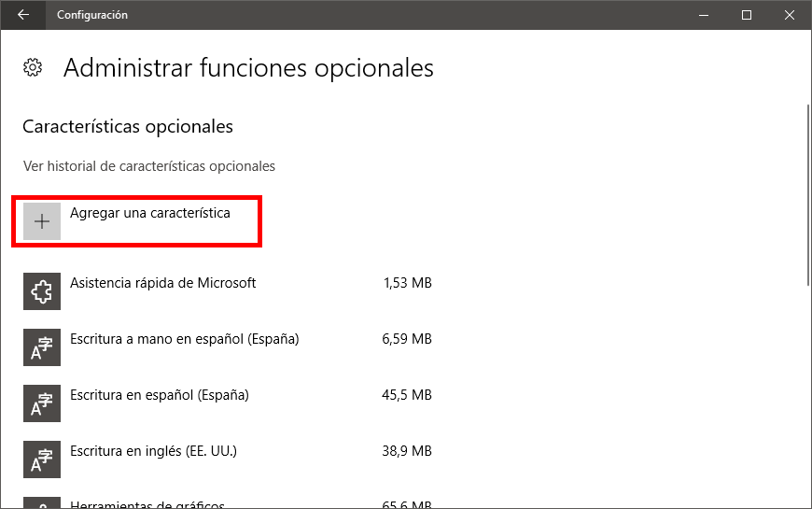
Task: Select the Asistencia rápida de Microsoft entry
Action: click(162, 283)
